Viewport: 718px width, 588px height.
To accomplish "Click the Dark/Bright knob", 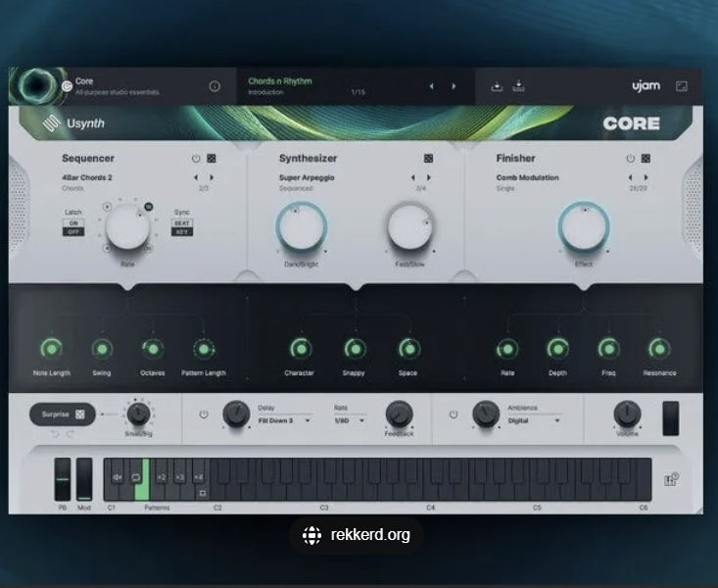I will pos(302,227).
